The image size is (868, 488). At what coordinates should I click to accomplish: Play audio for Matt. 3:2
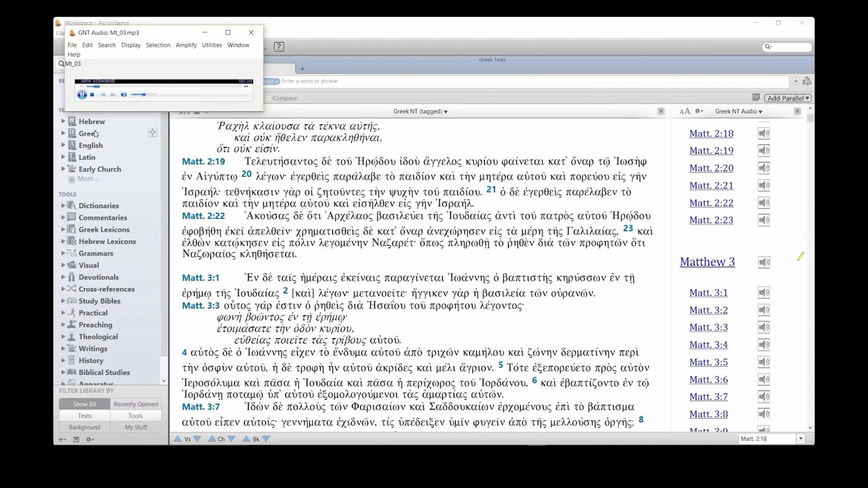pyautogui.click(x=764, y=310)
